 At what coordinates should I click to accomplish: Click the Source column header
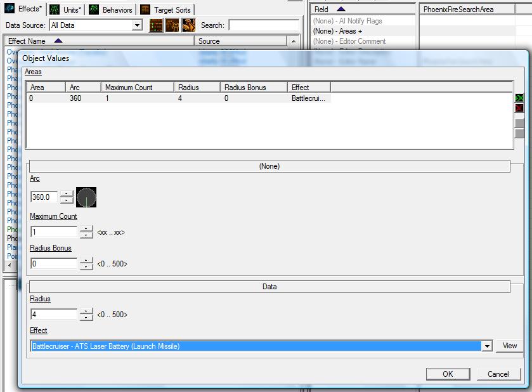point(241,41)
